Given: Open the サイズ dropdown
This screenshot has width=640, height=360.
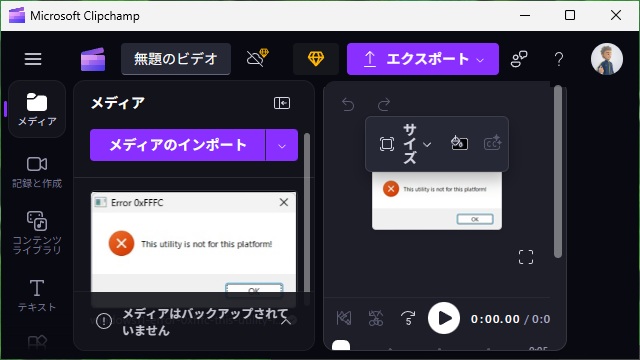Looking at the screenshot, I should 417,144.
